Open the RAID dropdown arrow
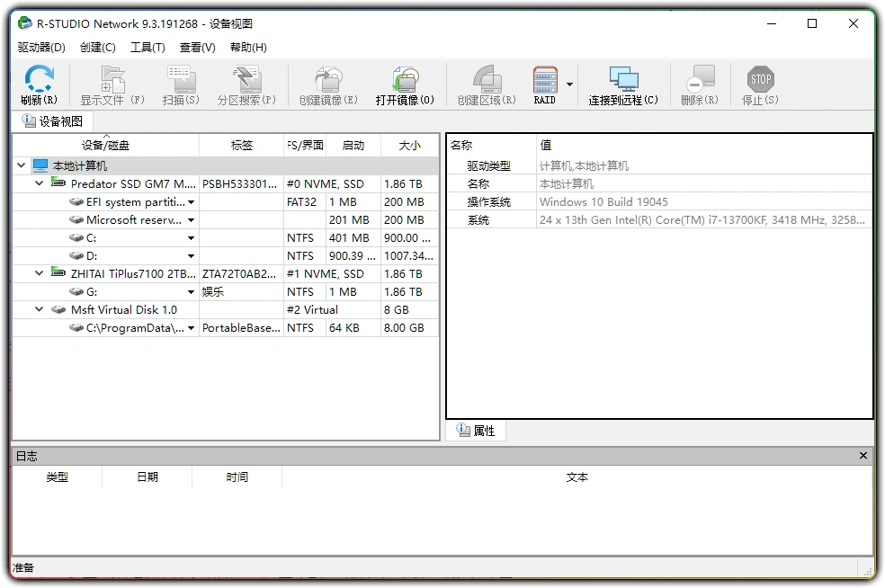The height and width of the screenshot is (588, 885). coord(569,85)
